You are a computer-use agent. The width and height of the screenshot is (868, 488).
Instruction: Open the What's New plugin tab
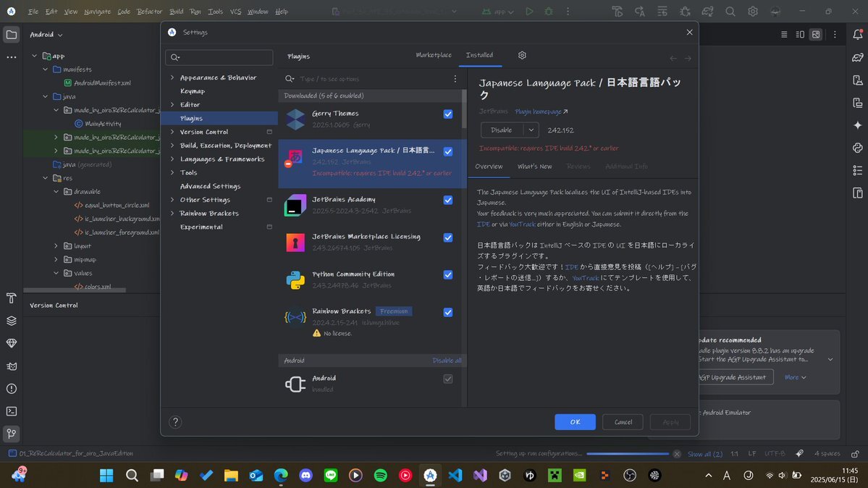tap(534, 167)
